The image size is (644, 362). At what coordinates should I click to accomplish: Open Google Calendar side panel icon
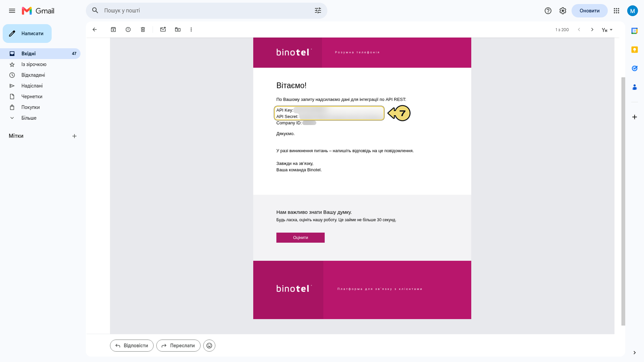[635, 31]
